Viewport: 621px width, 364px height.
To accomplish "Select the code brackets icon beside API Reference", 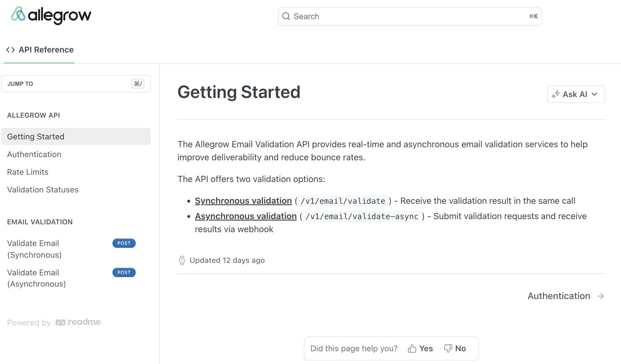I will pos(10,50).
